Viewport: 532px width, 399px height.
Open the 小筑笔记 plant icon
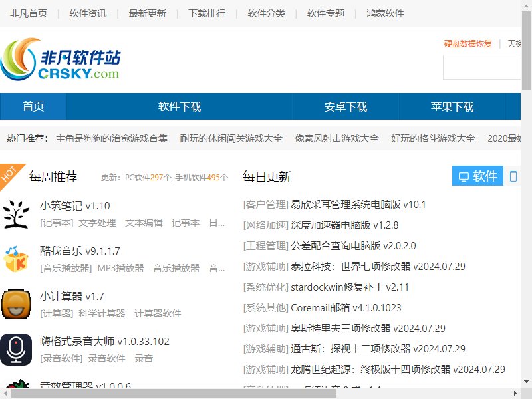pos(16,214)
